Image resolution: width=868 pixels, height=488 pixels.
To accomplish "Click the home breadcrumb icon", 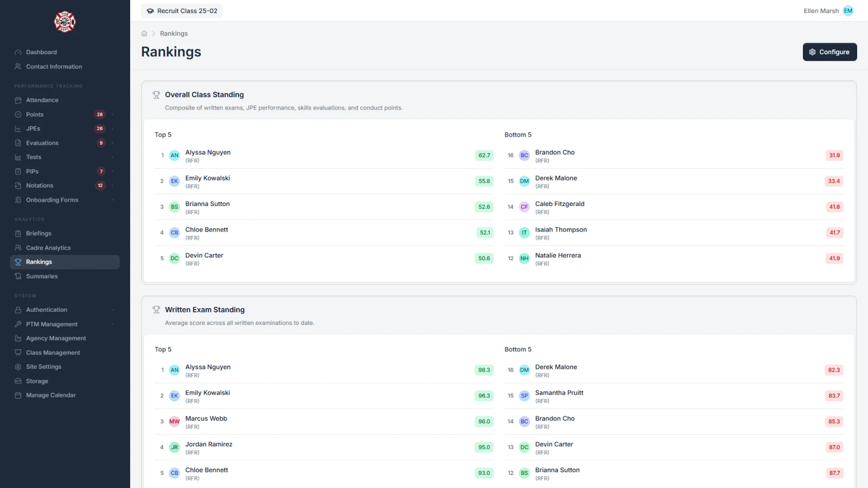I will pyautogui.click(x=144, y=34).
